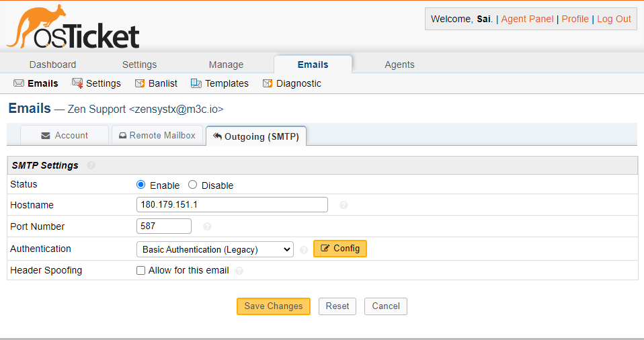
Task: Click the help icon beside Header Spoofing
Action: tap(239, 271)
